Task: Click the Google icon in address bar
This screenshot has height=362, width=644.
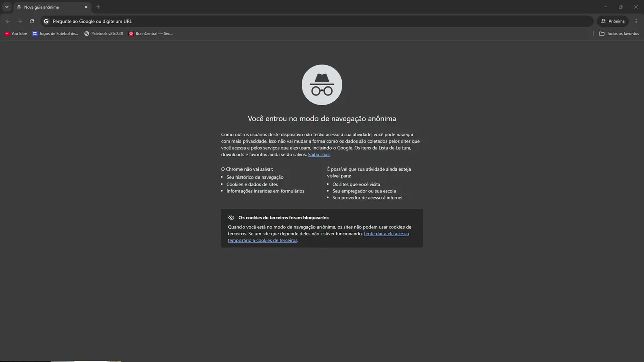Action: point(46,21)
